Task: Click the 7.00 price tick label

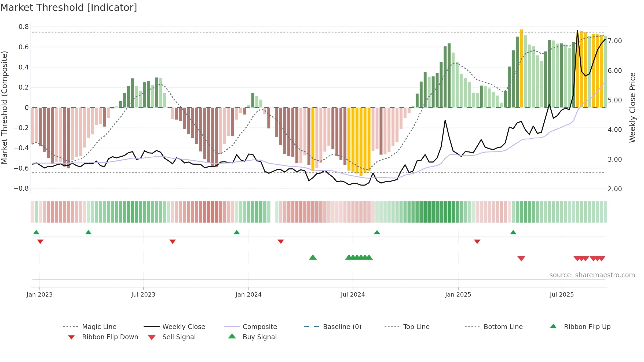Action: point(615,41)
